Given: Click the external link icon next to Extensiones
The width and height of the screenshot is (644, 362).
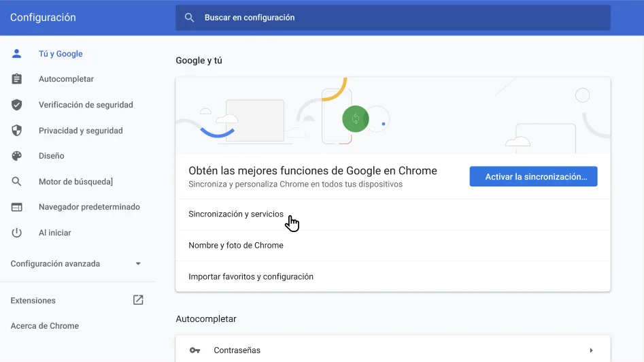Looking at the screenshot, I should [x=138, y=300].
